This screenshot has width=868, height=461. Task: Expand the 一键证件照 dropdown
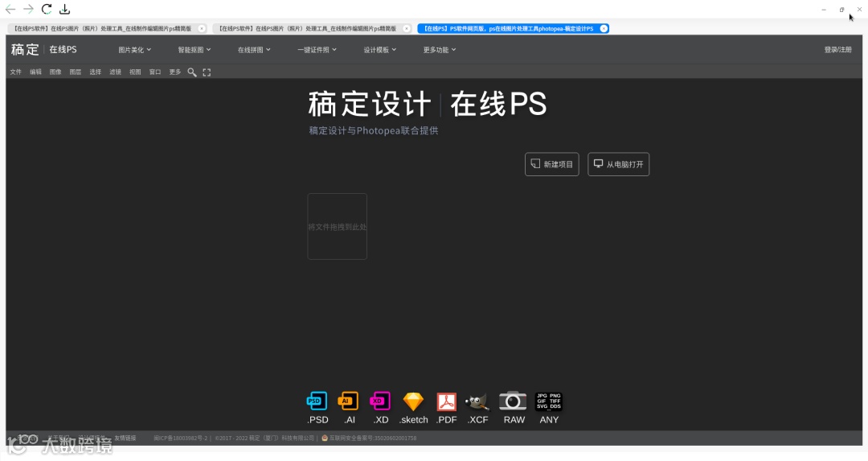click(x=317, y=50)
